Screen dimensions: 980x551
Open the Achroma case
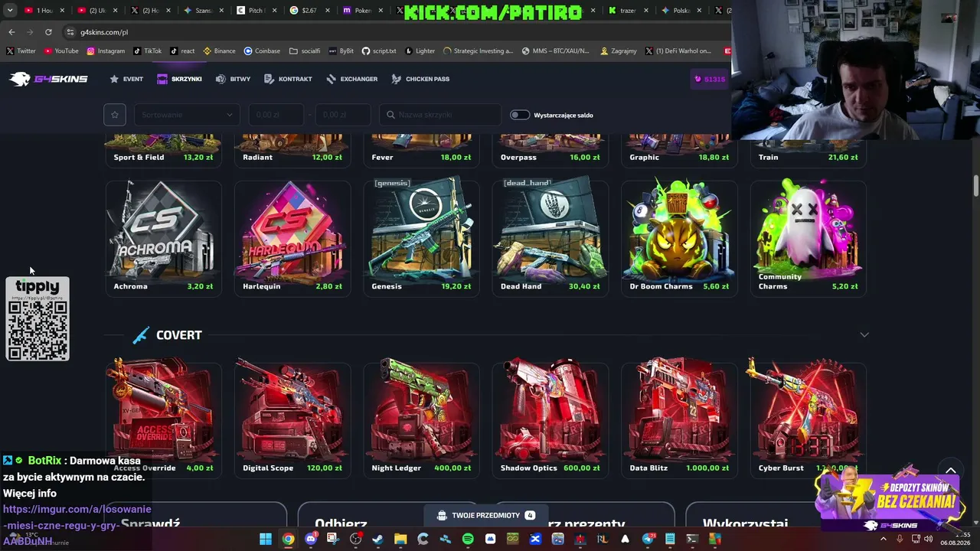point(163,237)
